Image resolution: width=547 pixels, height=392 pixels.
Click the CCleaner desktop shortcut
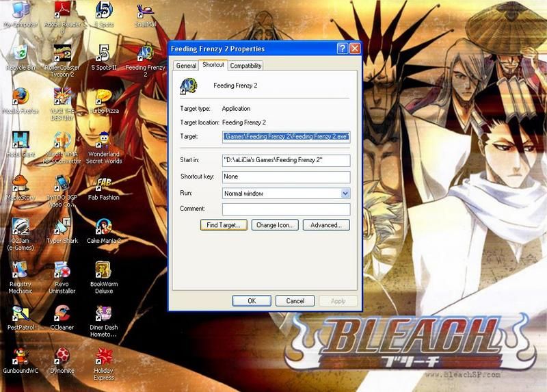[62, 314]
